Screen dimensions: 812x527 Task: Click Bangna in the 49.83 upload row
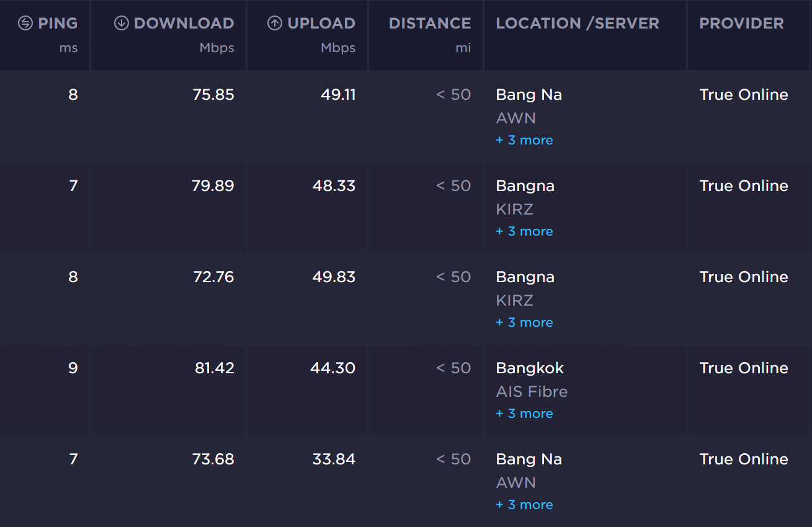click(525, 277)
